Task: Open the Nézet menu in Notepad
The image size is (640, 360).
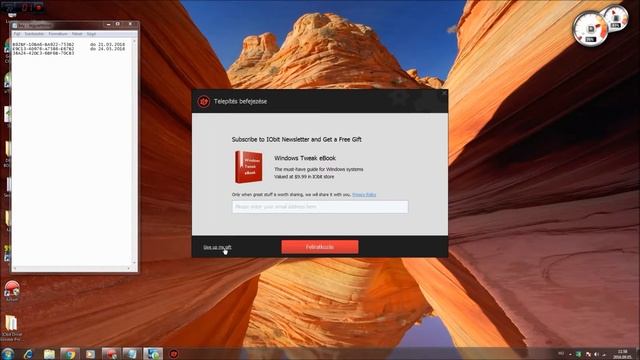Action: click(x=77, y=34)
